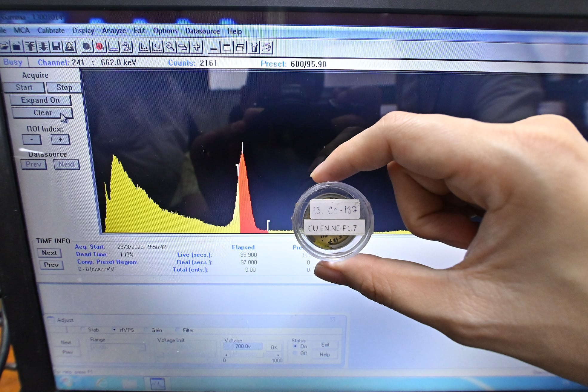Open the Datasource menu
This screenshot has height=392, width=588.
click(203, 31)
